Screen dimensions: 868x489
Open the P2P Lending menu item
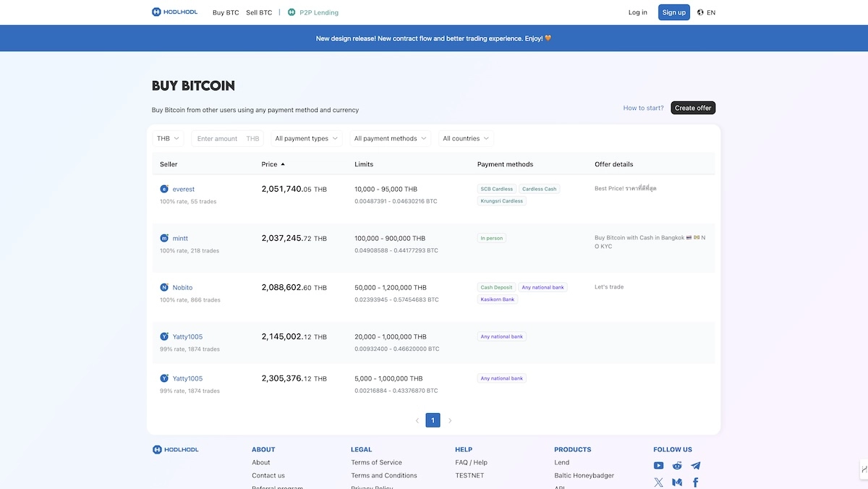pyautogui.click(x=319, y=12)
